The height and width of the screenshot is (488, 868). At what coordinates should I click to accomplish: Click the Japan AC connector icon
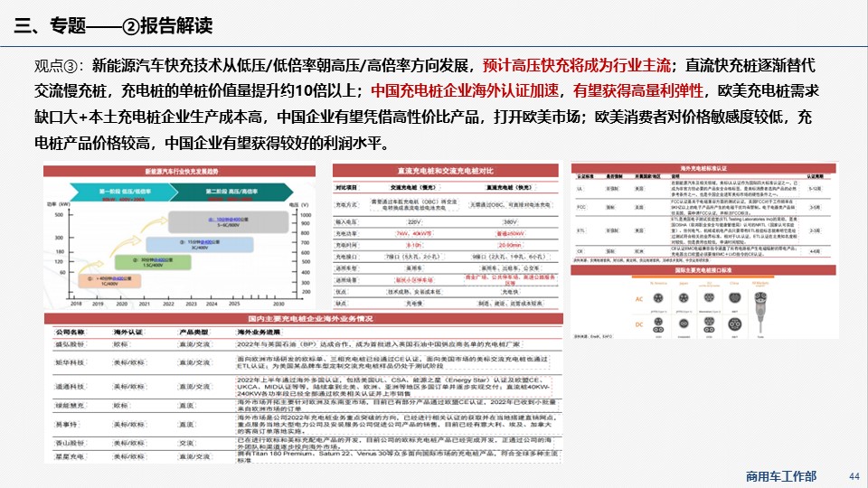pyautogui.click(x=684, y=298)
